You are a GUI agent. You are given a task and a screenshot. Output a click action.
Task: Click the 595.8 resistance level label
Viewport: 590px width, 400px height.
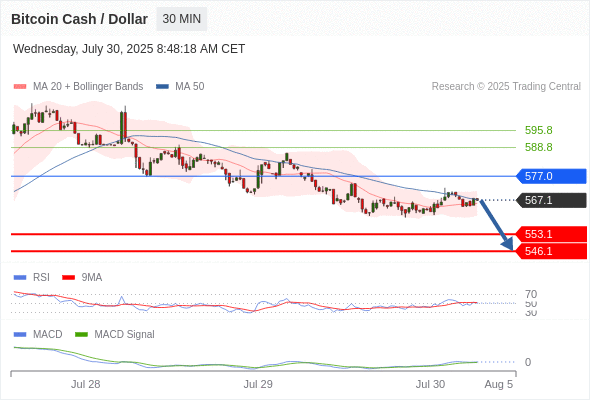click(538, 130)
